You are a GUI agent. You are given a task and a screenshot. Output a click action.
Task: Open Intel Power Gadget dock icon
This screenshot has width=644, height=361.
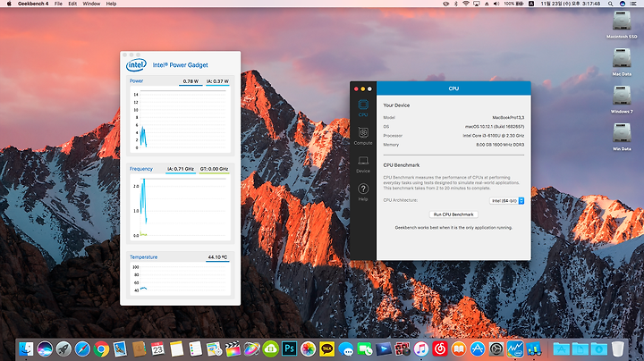[515, 349]
